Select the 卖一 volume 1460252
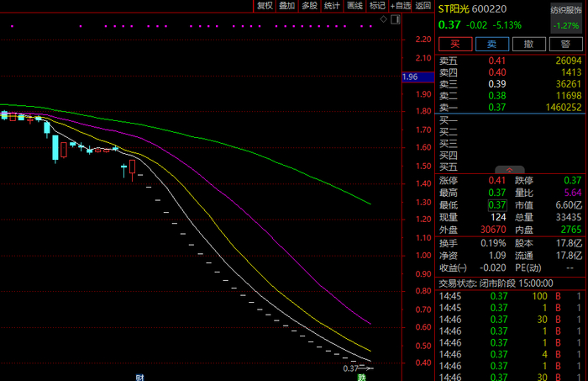The image size is (588, 381). (x=564, y=108)
